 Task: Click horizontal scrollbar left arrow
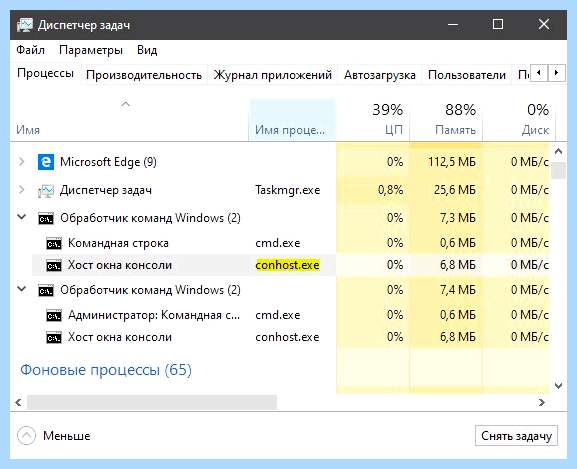pyautogui.click(x=18, y=402)
